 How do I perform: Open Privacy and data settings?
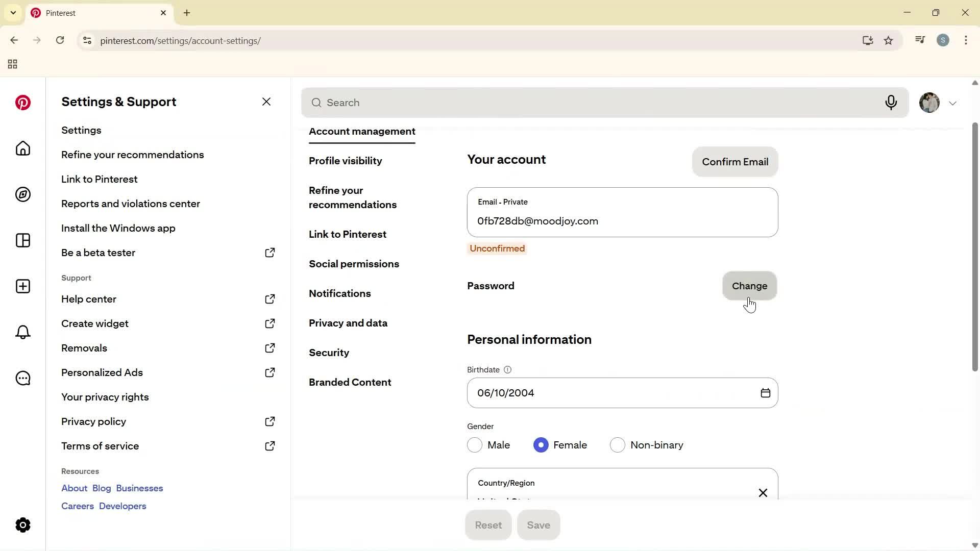348,323
